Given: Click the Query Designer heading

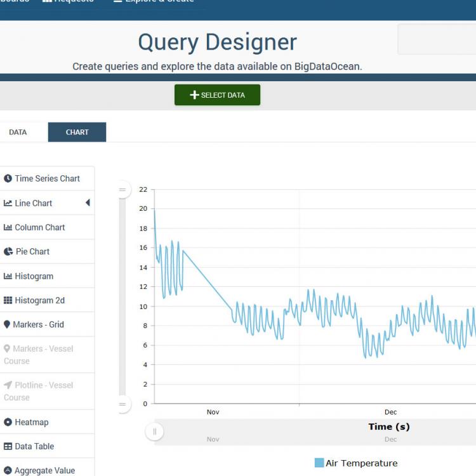Looking at the screenshot, I should [217, 42].
